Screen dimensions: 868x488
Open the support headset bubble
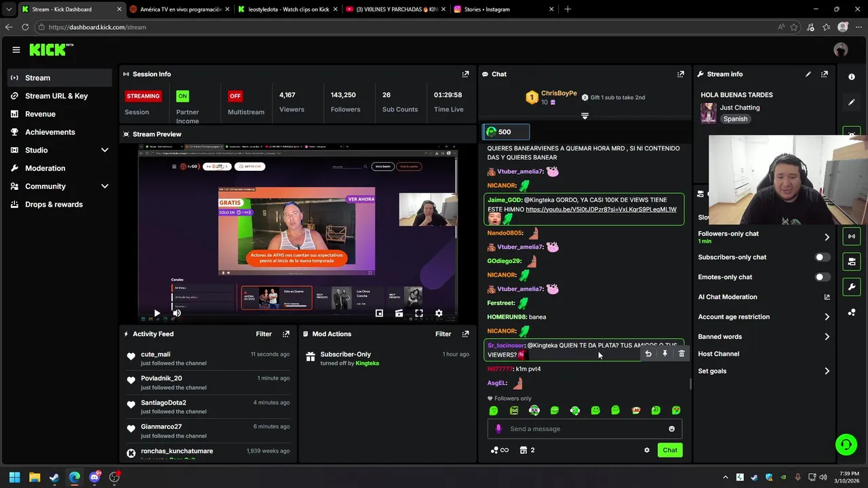846,445
